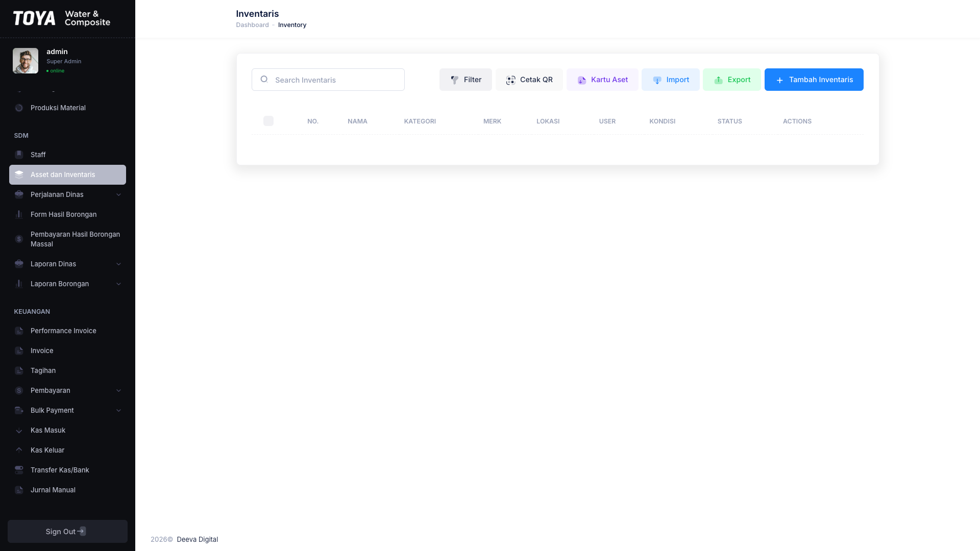
Task: Click the MERK column header
Action: pyautogui.click(x=492, y=121)
